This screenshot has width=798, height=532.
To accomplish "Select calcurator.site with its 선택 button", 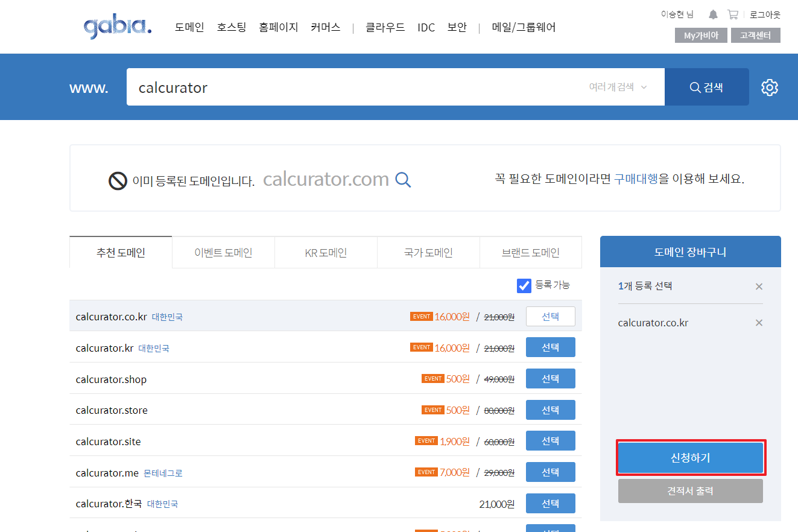I will click(x=550, y=441).
